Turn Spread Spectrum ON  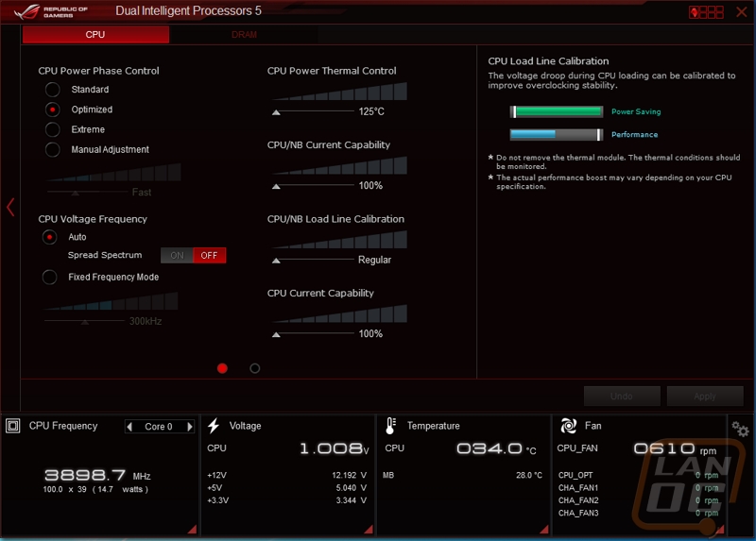[x=177, y=255]
